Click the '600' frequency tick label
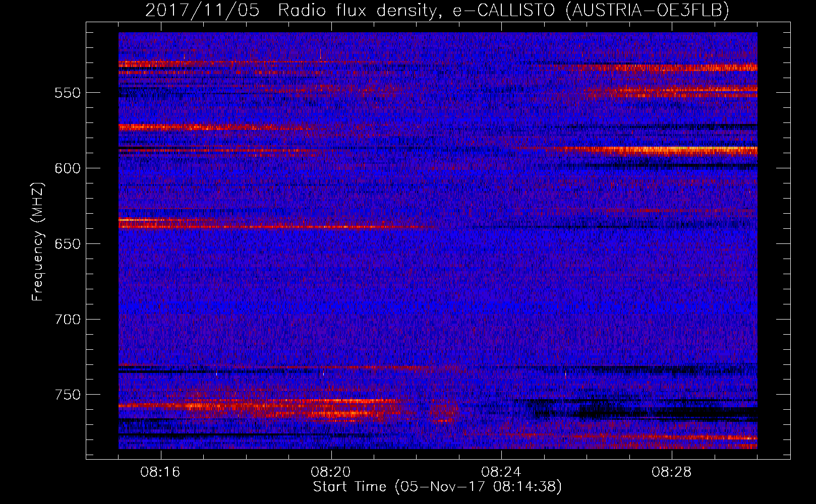Image resolution: width=816 pixels, height=504 pixels. click(x=68, y=168)
